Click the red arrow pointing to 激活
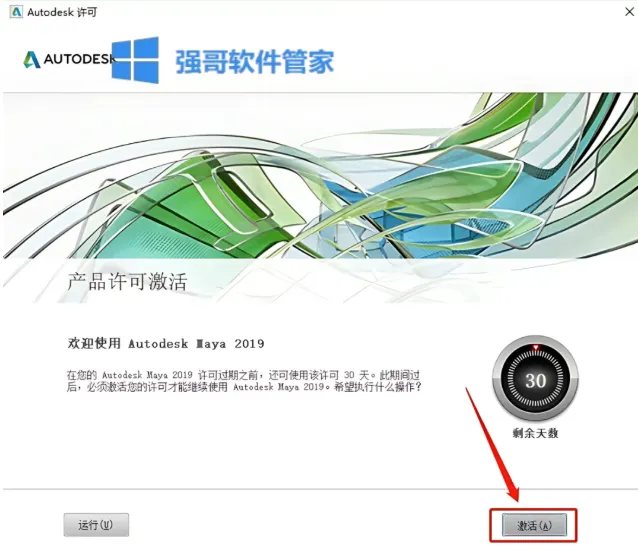 pyautogui.click(x=492, y=445)
